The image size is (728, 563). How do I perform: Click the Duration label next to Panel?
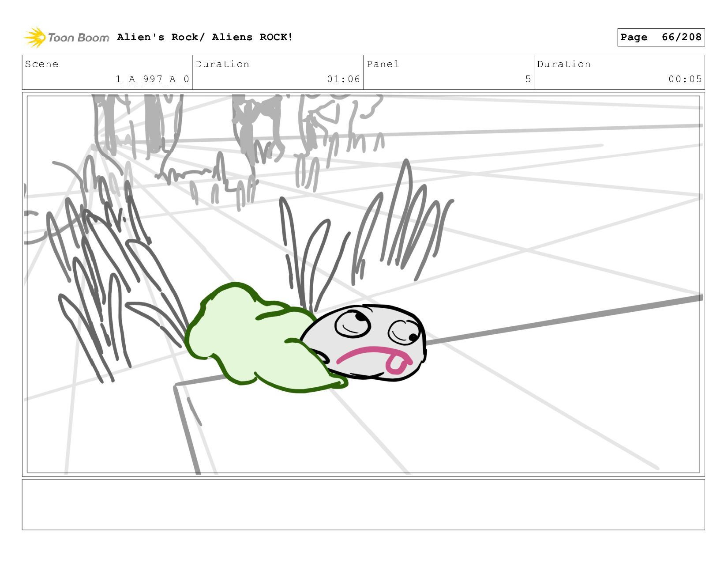click(564, 64)
